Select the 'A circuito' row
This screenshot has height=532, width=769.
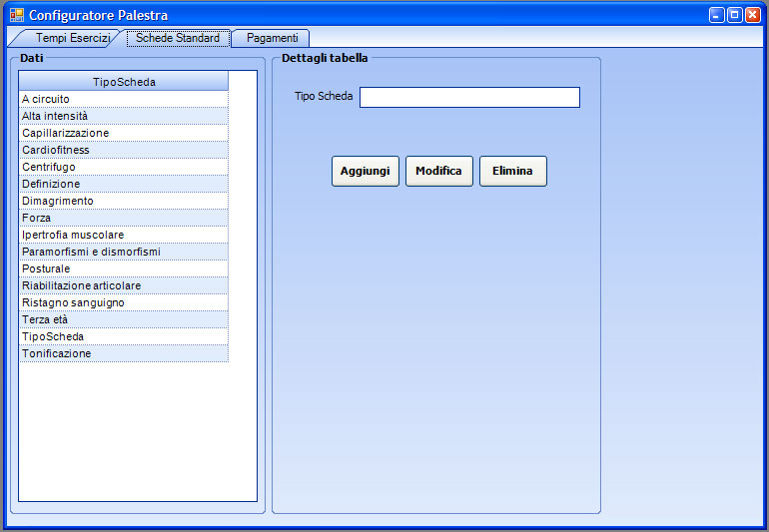coord(124,100)
